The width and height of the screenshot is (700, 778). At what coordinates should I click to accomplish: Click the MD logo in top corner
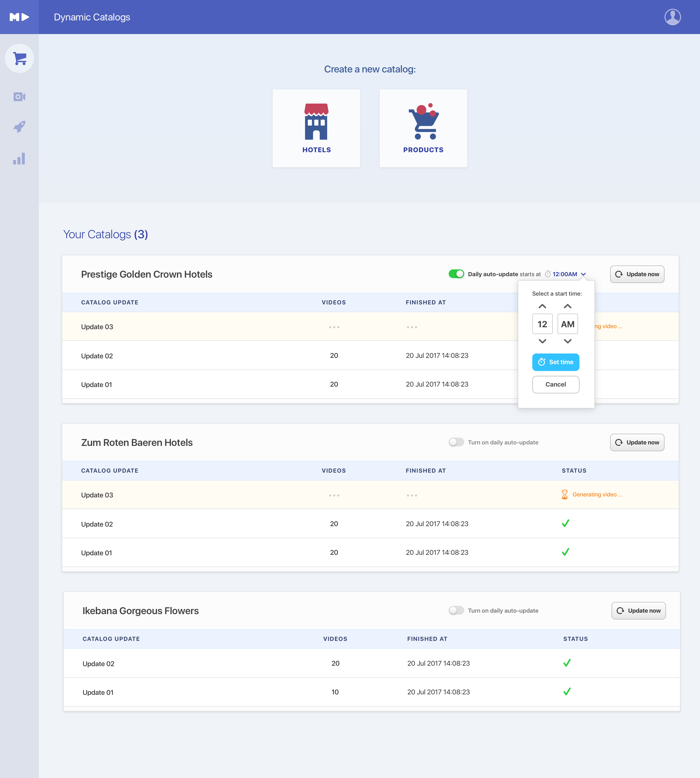coord(19,17)
